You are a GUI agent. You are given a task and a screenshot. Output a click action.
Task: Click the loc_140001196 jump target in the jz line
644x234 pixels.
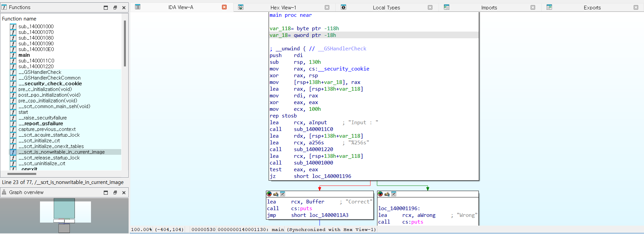pos(331,176)
